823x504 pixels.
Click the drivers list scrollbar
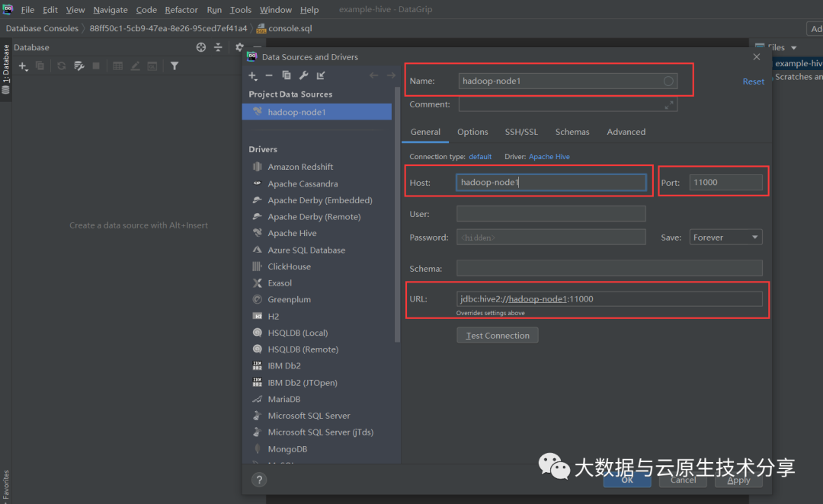(x=397, y=215)
